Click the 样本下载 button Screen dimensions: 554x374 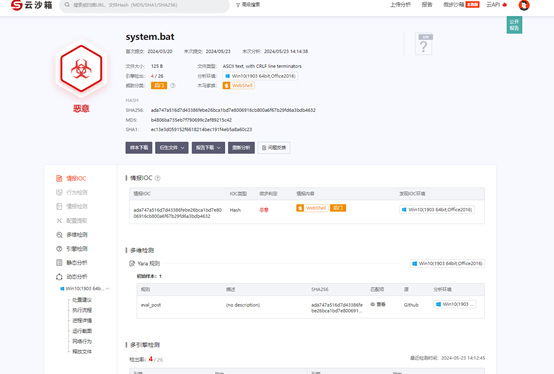pos(139,148)
